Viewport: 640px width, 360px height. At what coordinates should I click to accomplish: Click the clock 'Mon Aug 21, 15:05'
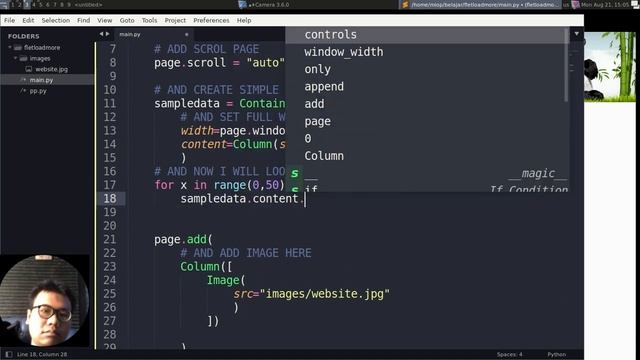605,4
